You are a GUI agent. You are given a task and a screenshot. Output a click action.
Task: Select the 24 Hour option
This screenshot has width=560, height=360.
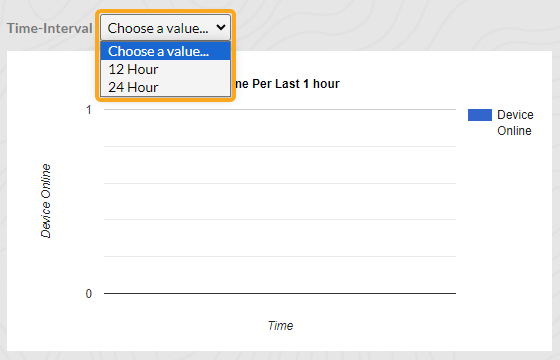pos(165,87)
